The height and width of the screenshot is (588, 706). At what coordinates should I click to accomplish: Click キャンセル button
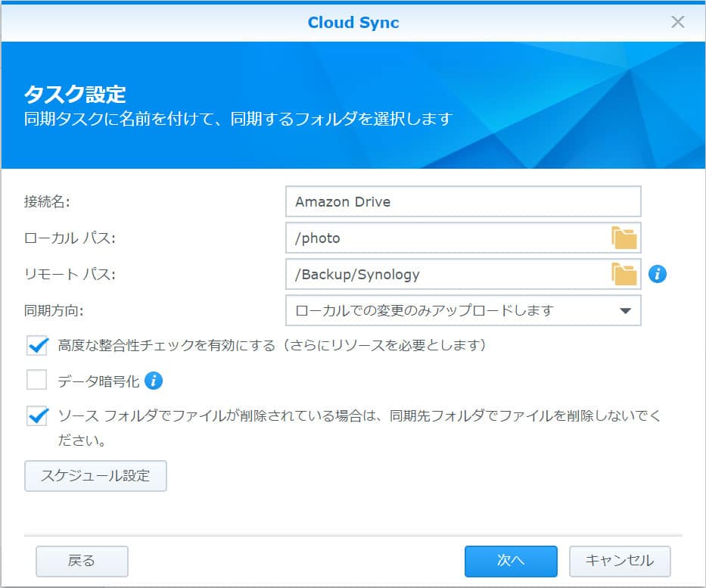pos(620,561)
